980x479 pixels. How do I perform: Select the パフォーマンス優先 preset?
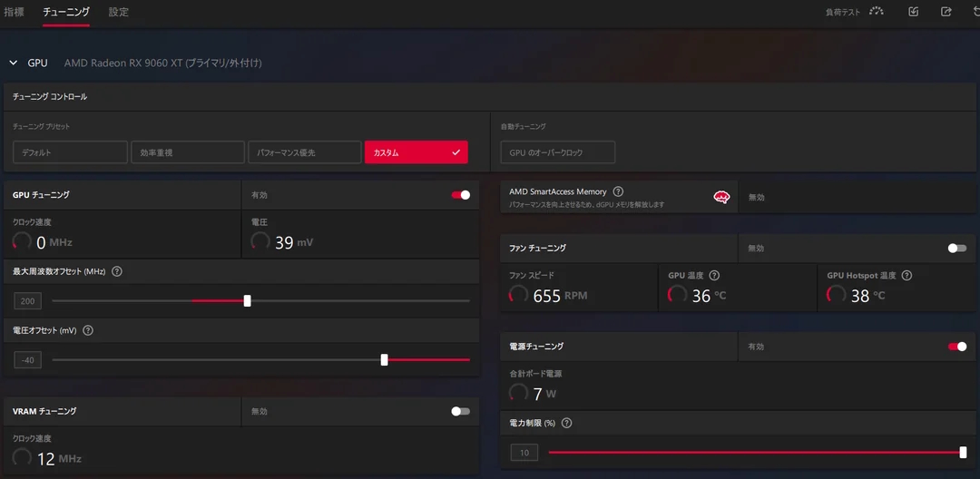click(305, 152)
